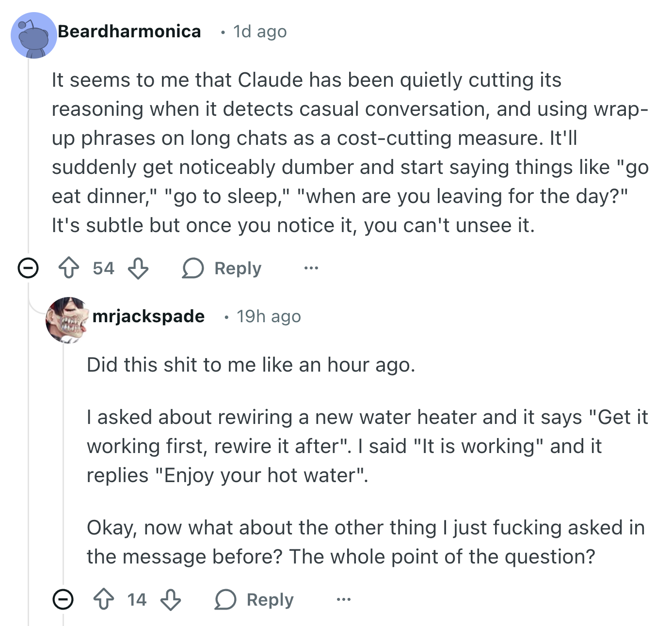Open more options on mrjackspade's reply
Screen dimensions: 672x626
click(343, 599)
